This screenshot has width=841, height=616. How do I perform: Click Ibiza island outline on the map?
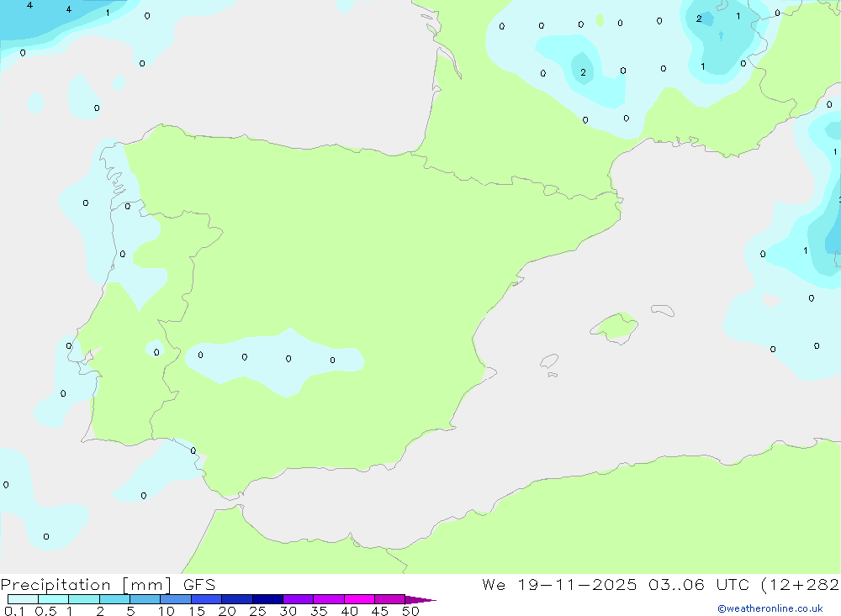[549, 361]
